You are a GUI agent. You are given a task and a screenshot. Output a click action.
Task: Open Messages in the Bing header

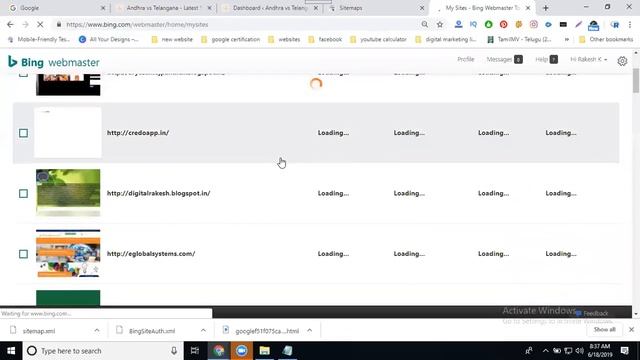(504, 60)
